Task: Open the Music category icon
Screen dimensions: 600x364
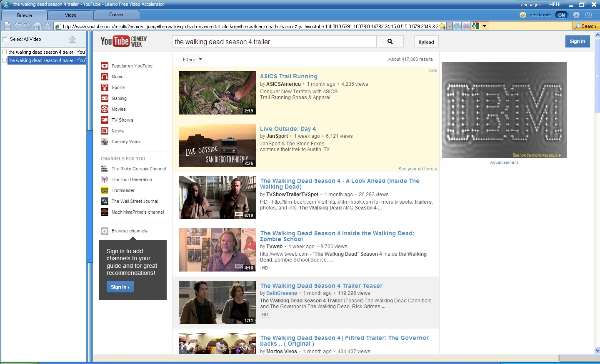Action: pyautogui.click(x=105, y=77)
